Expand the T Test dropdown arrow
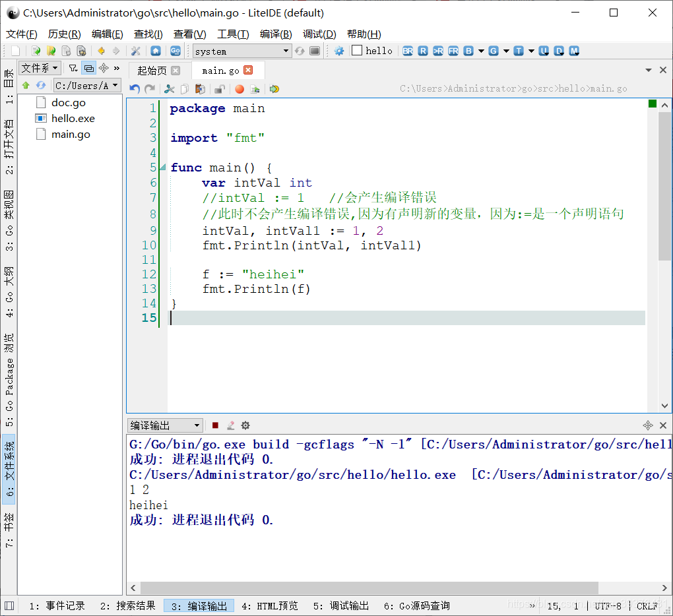The image size is (673, 616). tap(531, 51)
